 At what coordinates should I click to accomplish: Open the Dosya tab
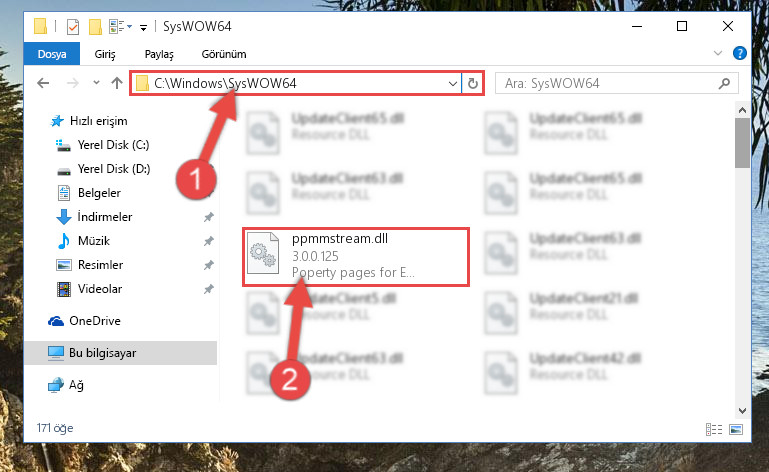51,53
